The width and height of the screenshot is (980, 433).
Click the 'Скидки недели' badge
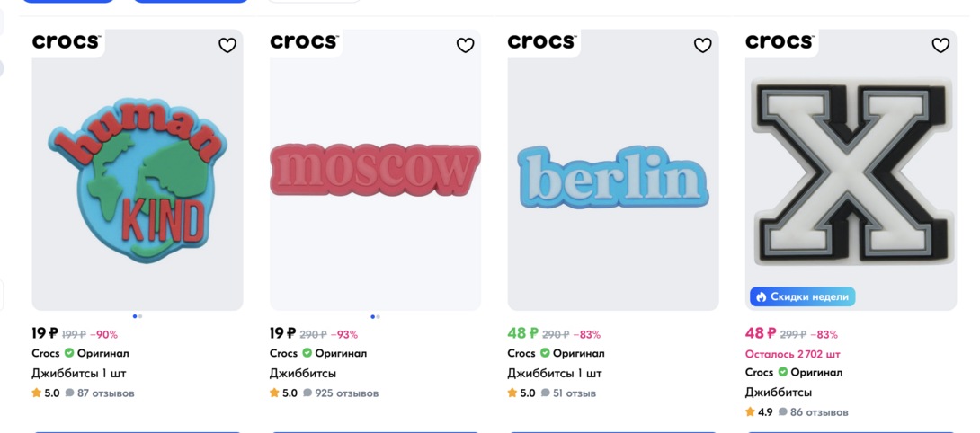pyautogui.click(x=802, y=296)
